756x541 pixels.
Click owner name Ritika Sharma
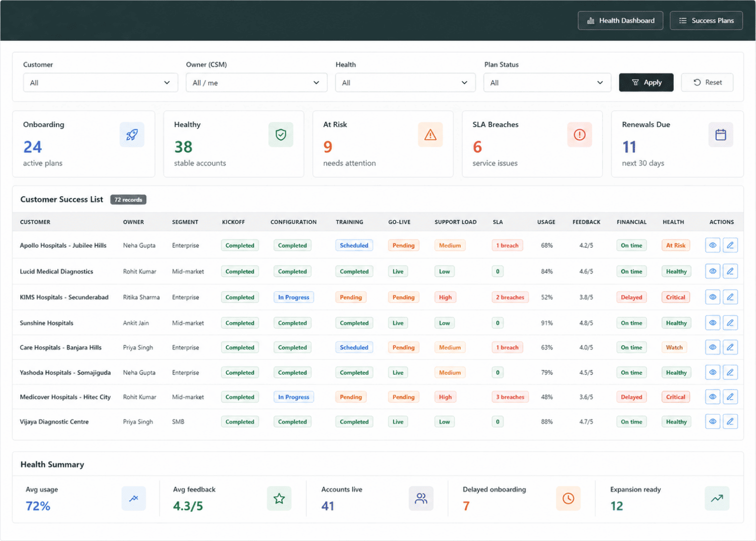[141, 297]
